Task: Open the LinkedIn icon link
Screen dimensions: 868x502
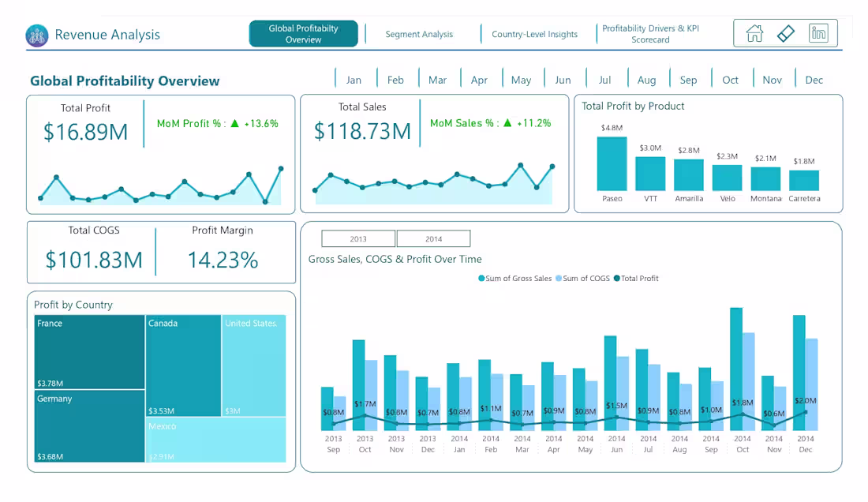Action: 819,33
